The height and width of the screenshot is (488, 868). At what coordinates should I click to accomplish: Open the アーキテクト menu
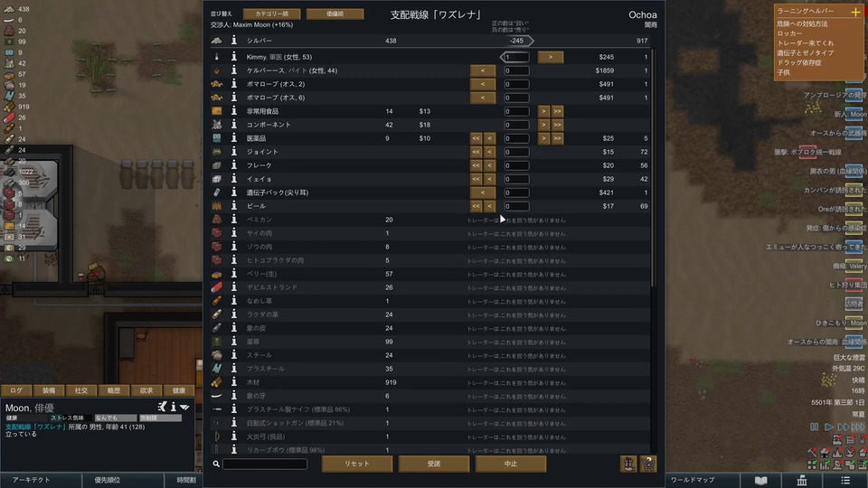click(x=31, y=480)
